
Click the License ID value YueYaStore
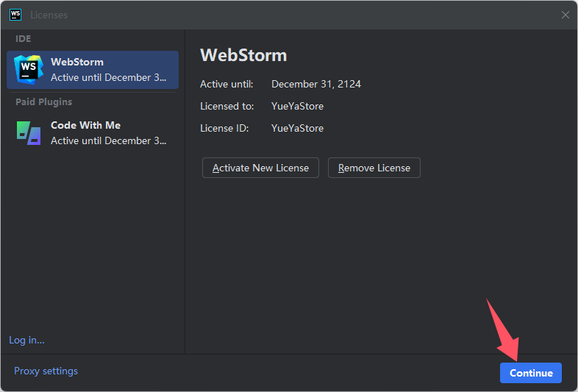[298, 128]
